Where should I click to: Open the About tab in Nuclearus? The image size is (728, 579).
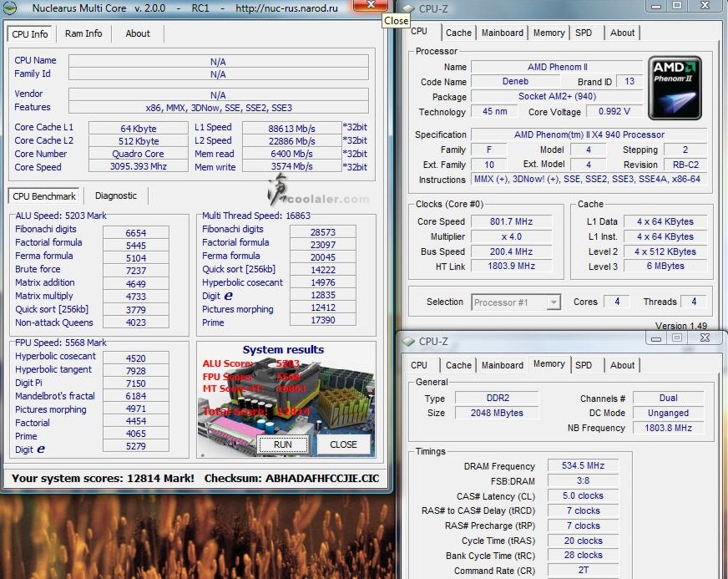tap(138, 33)
